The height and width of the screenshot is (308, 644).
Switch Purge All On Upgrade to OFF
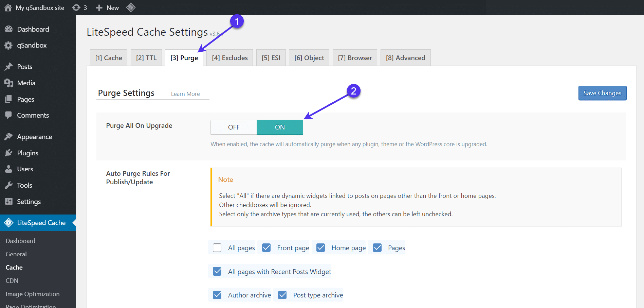point(233,127)
